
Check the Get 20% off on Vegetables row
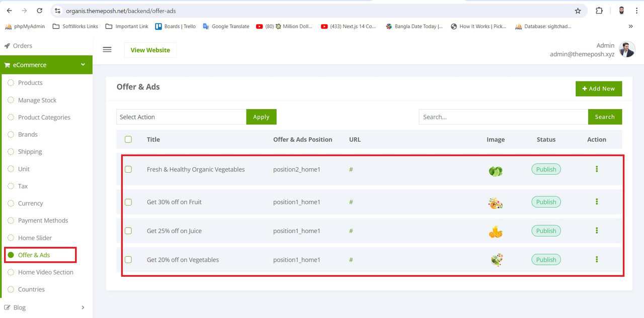coord(128,260)
